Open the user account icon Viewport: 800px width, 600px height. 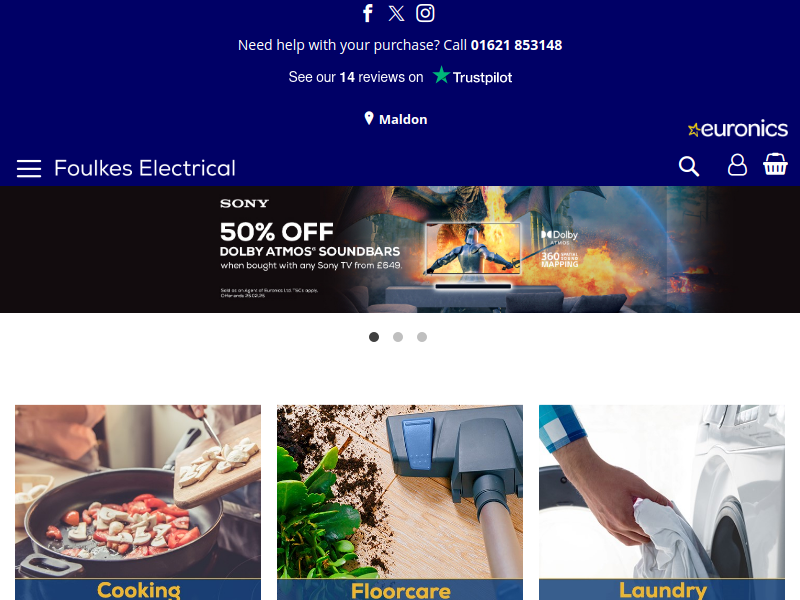[x=737, y=165]
